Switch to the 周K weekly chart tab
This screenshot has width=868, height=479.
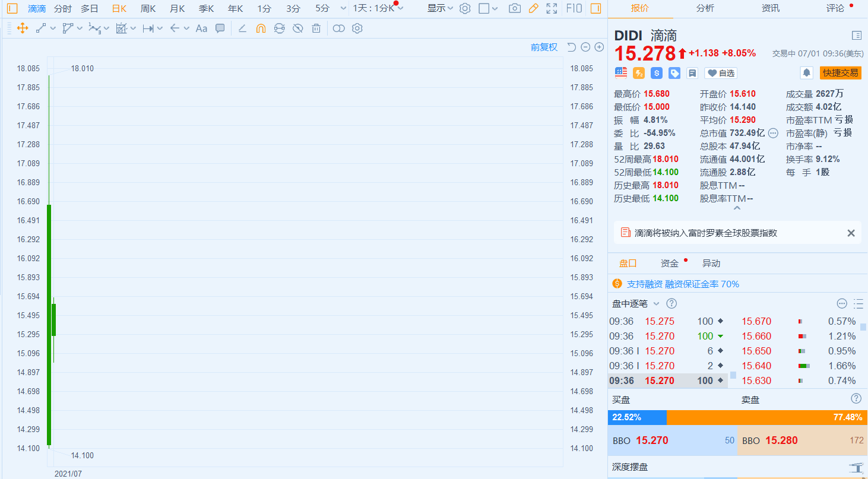[148, 8]
